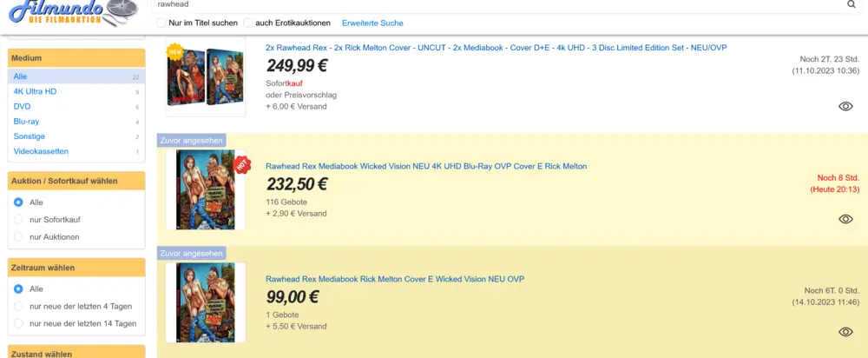Open the 2x Rawhead Rex set thumbnail
The height and width of the screenshot is (358, 868).
tap(205, 77)
